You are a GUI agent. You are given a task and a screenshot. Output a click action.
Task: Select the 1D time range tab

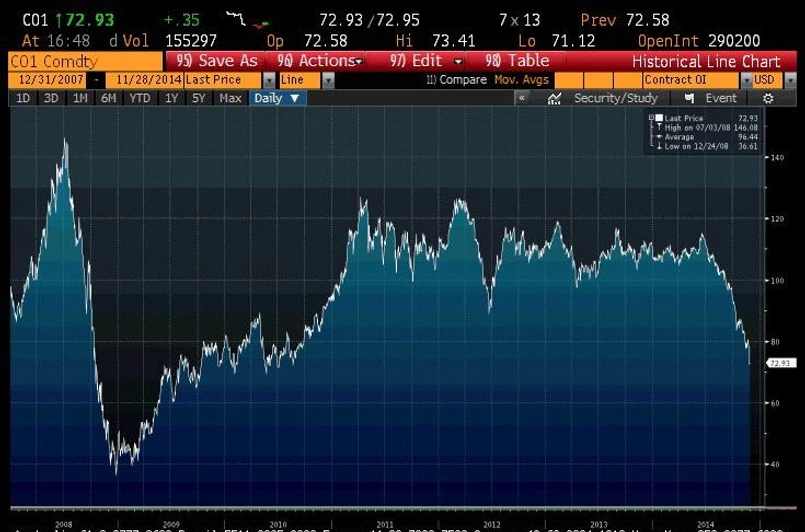coord(23,98)
